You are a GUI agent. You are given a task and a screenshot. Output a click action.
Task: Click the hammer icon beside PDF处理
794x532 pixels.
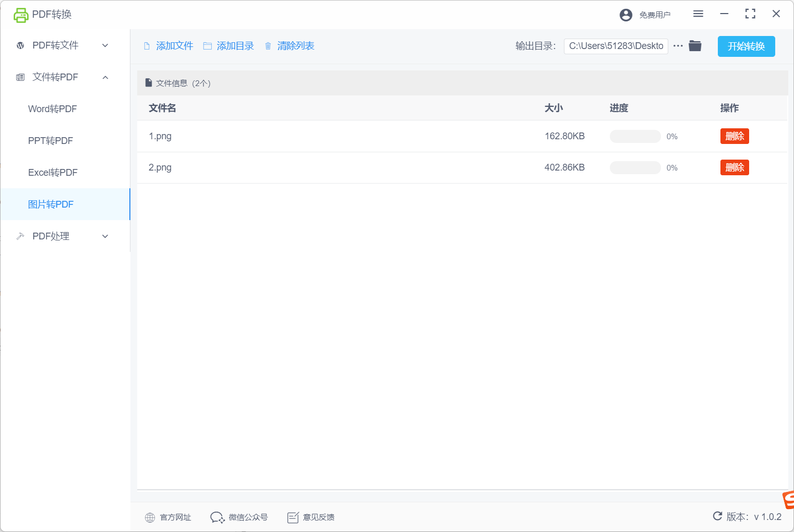[20, 236]
